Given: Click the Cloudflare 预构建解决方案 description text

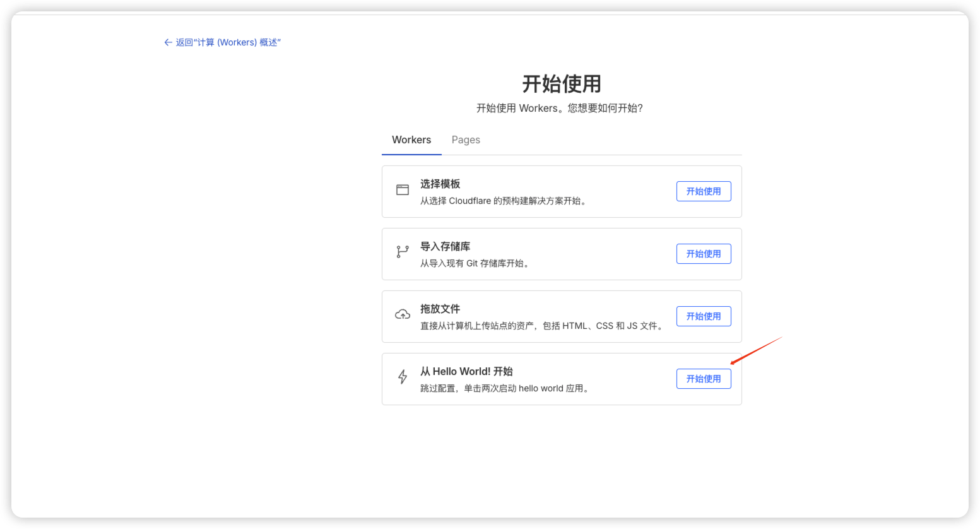Looking at the screenshot, I should click(504, 201).
